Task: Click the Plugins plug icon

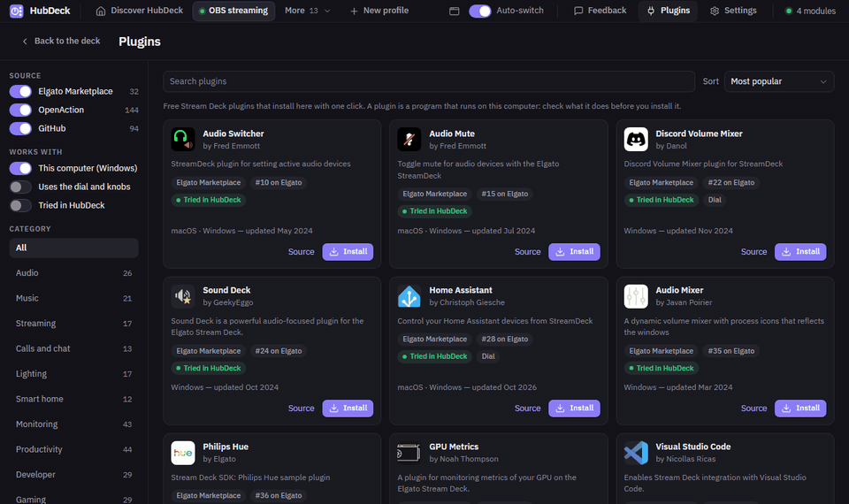Action: tap(651, 11)
